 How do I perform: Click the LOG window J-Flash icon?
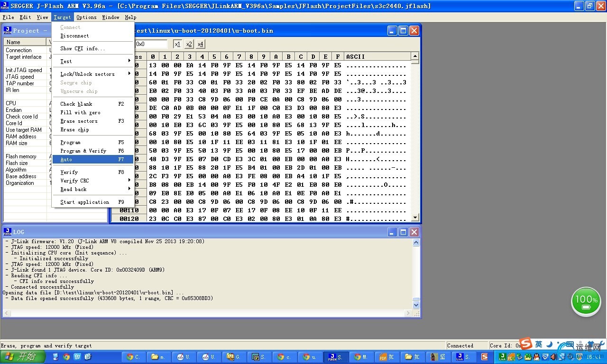pyautogui.click(x=8, y=232)
